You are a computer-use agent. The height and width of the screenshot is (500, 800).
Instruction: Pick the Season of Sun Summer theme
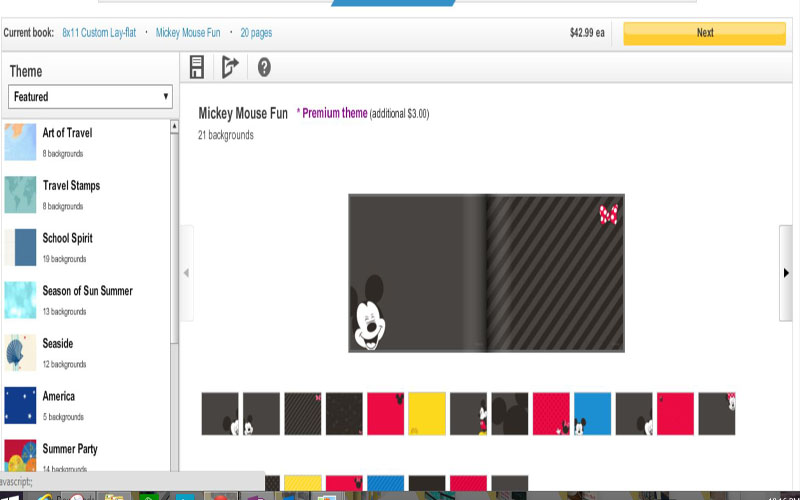tap(86, 300)
